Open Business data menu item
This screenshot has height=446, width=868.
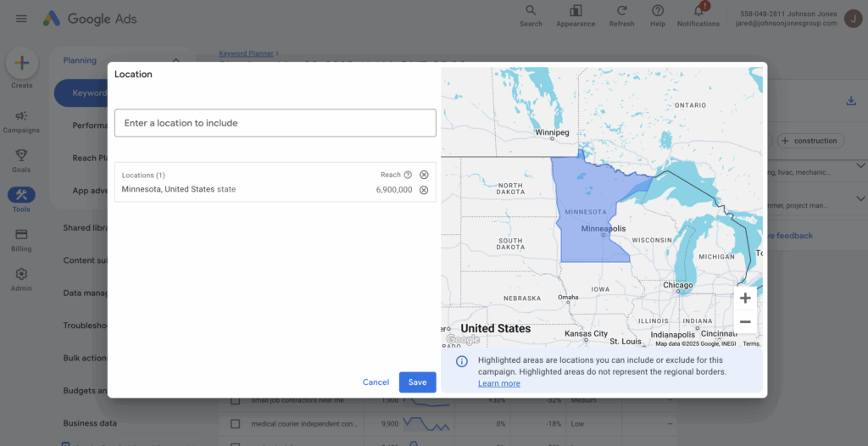pos(90,423)
